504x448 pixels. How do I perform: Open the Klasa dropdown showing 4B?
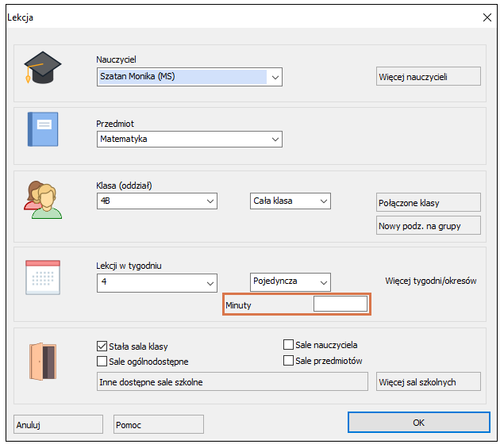point(210,201)
